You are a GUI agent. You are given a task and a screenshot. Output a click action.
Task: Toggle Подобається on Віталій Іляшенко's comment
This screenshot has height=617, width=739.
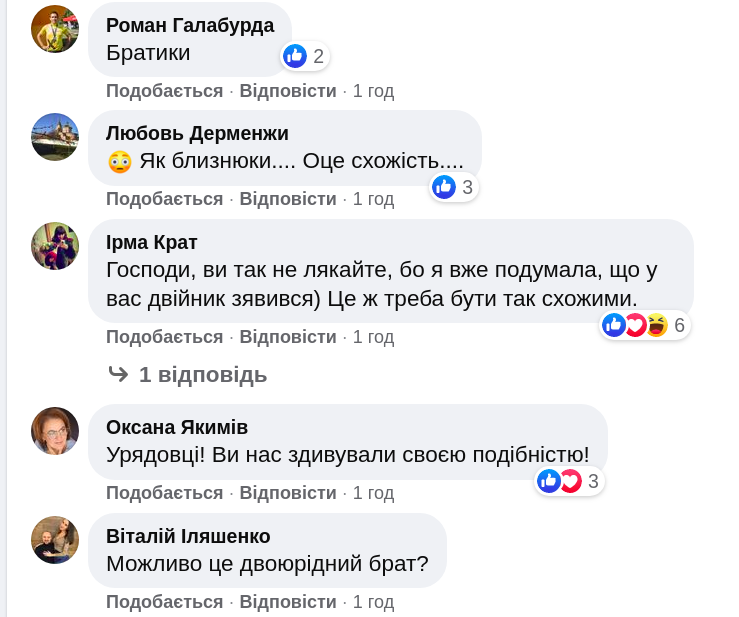click(164, 602)
